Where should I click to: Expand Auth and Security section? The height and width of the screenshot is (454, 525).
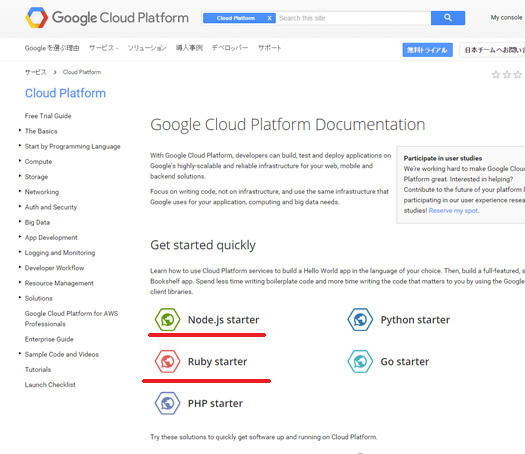coord(51,207)
